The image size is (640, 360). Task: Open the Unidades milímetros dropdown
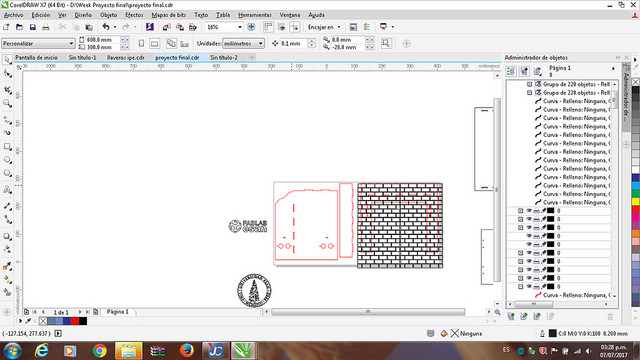pyautogui.click(x=260, y=43)
